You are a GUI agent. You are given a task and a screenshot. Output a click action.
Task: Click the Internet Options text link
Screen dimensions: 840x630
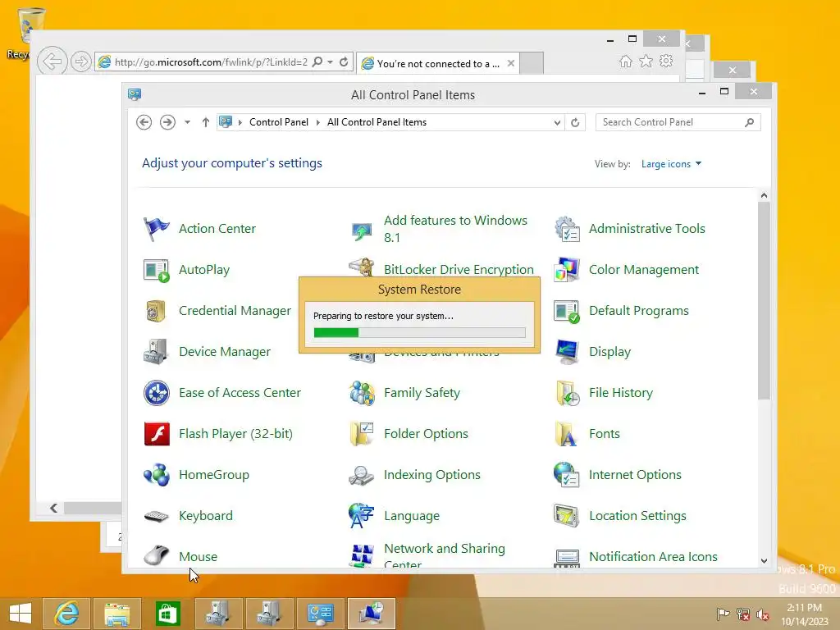(x=635, y=475)
